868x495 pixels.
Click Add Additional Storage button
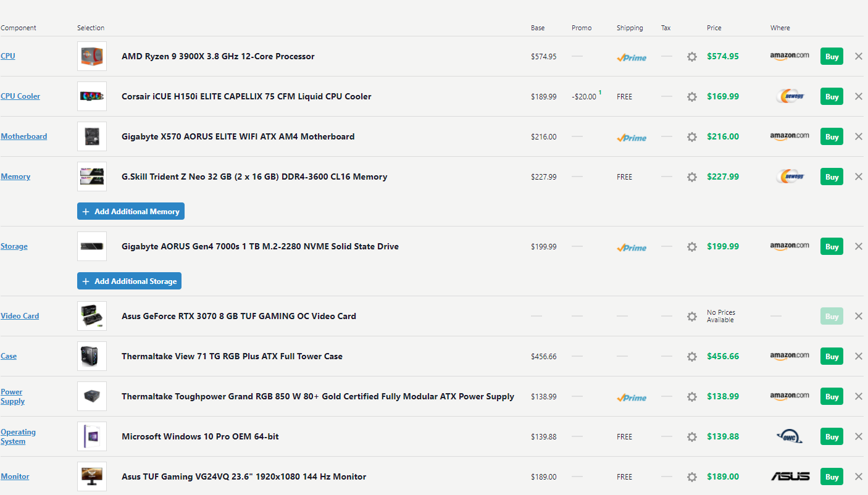click(129, 281)
